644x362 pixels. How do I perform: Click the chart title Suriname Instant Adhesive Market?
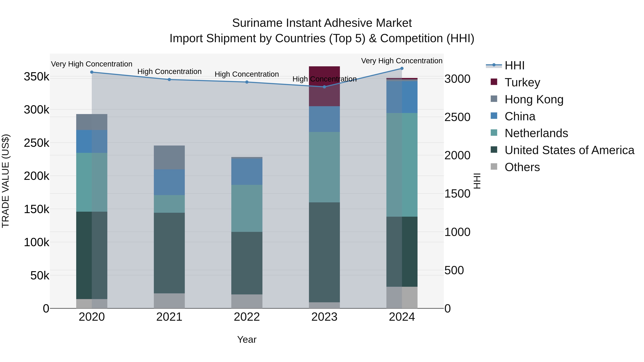click(x=322, y=23)
